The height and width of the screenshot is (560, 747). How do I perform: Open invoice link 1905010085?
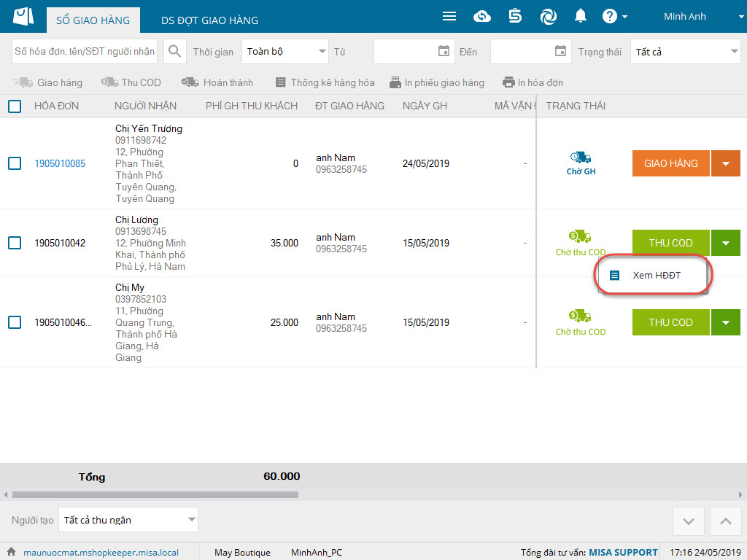tap(60, 163)
